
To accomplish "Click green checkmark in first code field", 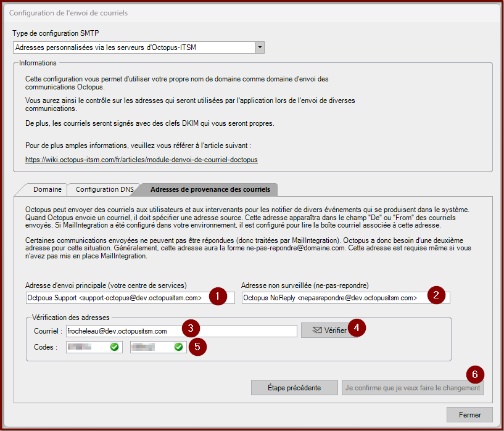I will [x=114, y=347].
